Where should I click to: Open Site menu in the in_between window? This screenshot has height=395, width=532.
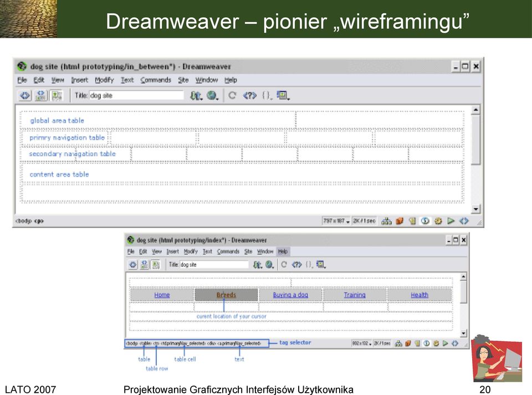tap(183, 80)
